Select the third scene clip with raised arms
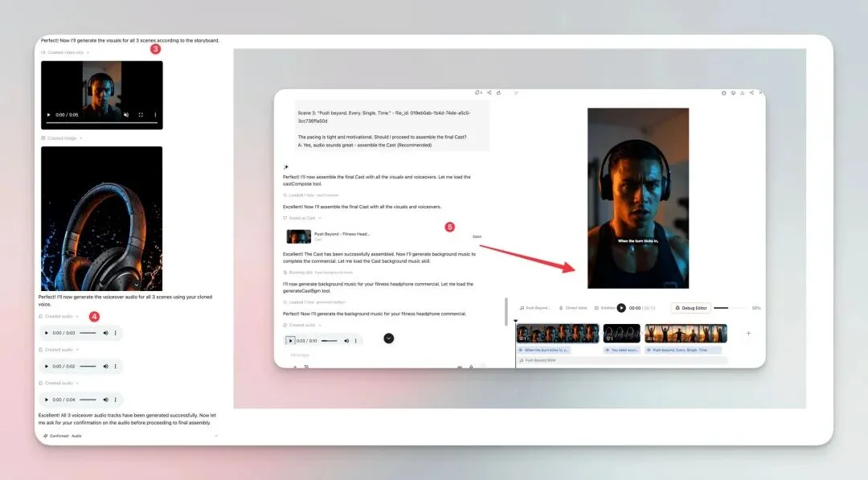 coord(686,334)
